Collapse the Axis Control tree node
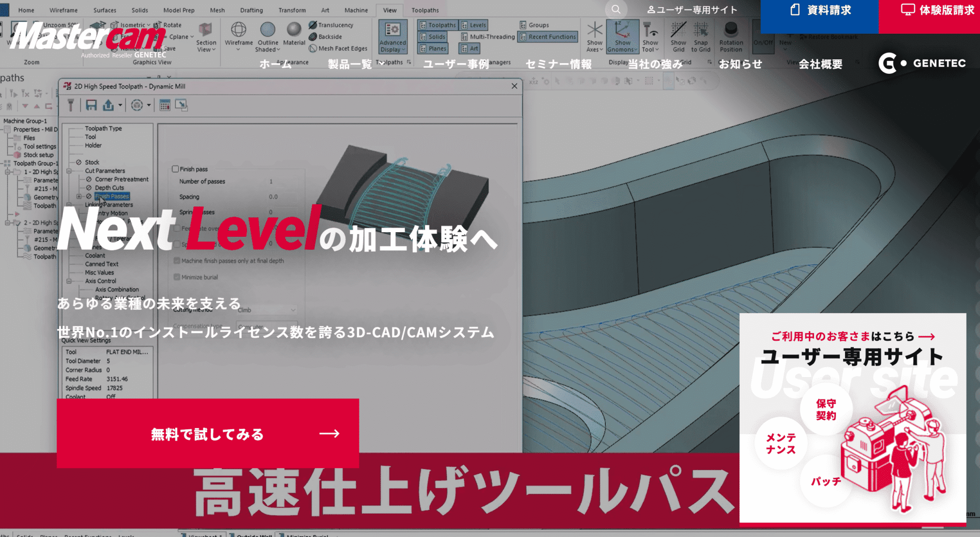Image resolution: width=980 pixels, height=537 pixels. click(x=69, y=281)
